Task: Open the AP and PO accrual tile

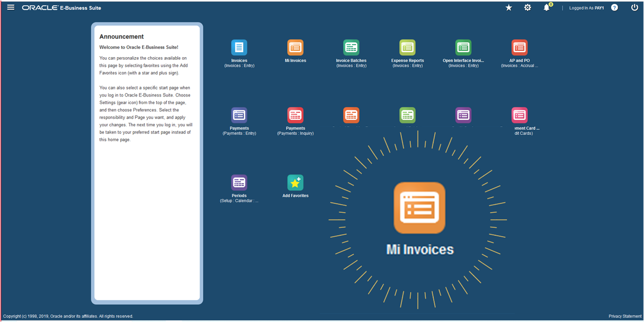Action: 519,48
